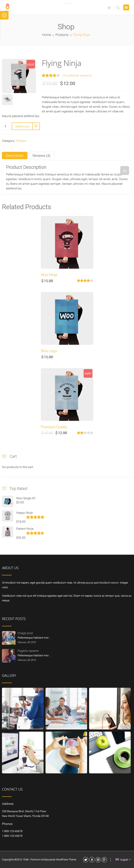The image size is (134, 868).
Task: Open the shopping cart icon in header
Action: (x=109, y=8)
